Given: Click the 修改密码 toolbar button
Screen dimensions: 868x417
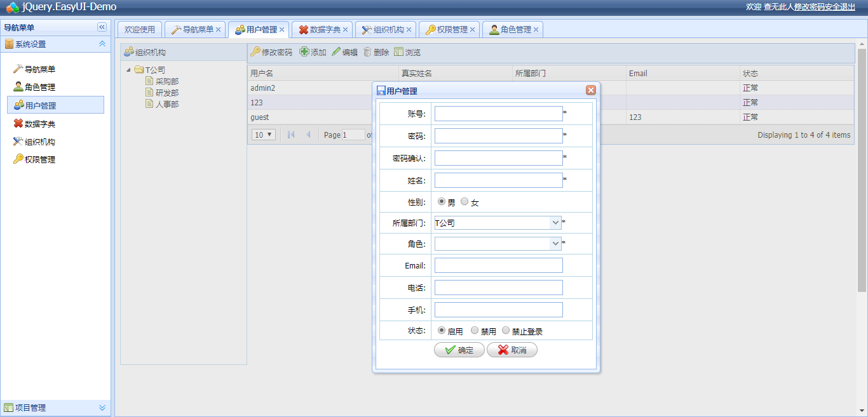Looking at the screenshot, I should coord(271,52).
